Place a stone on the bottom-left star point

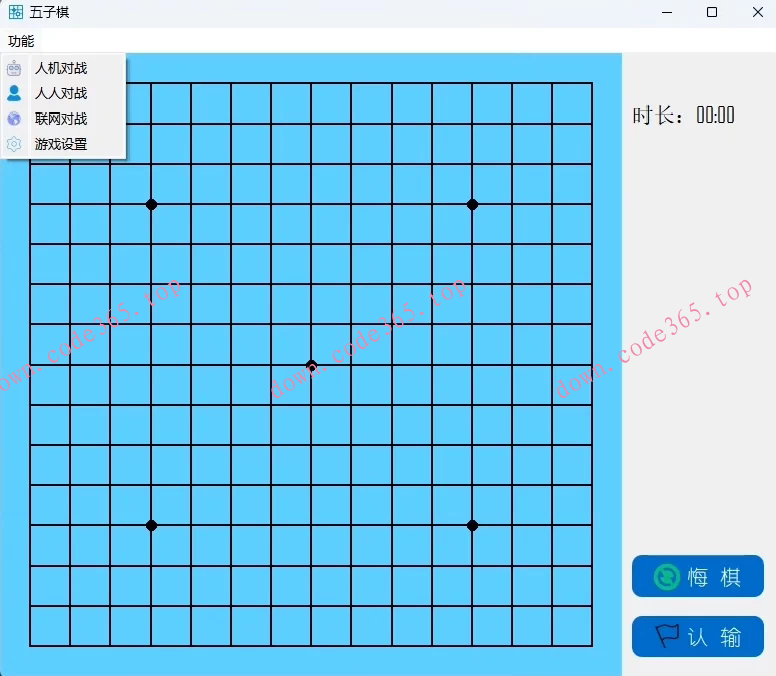pyautogui.click(x=151, y=526)
